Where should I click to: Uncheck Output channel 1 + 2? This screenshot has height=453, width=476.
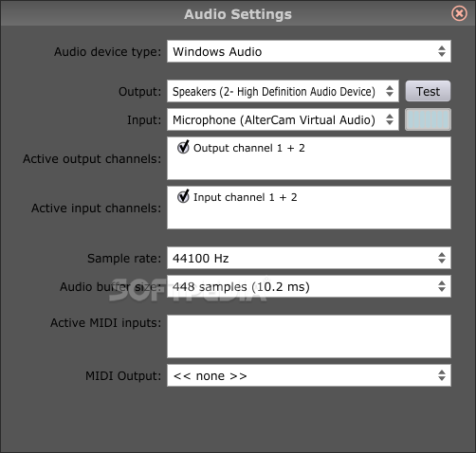tap(183, 147)
